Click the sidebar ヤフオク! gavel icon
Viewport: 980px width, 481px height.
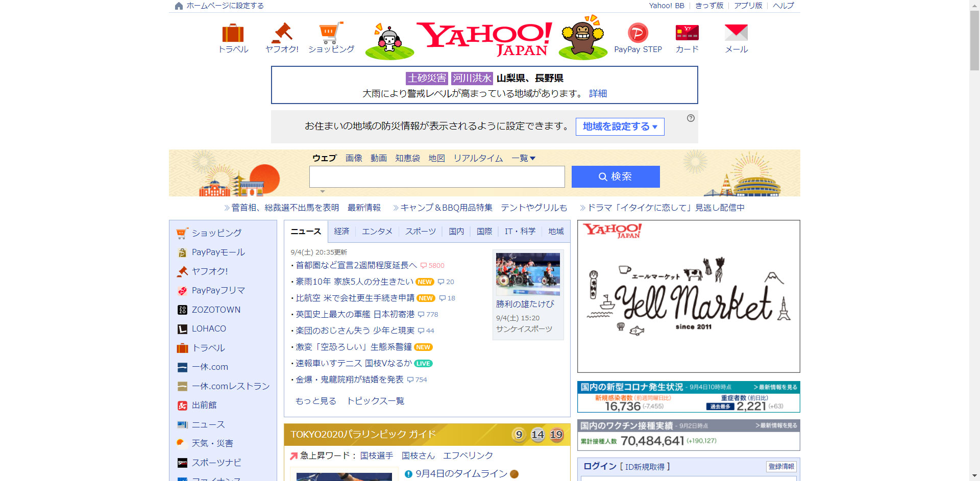(182, 271)
